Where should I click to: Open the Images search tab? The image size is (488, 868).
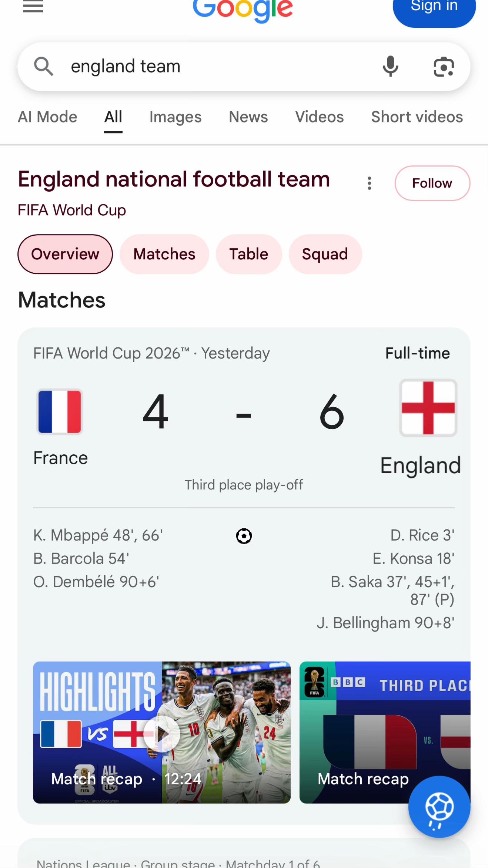pyautogui.click(x=176, y=117)
